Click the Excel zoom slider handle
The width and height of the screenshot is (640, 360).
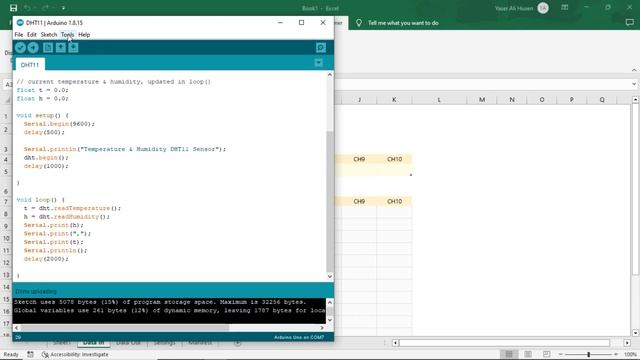click(589, 354)
